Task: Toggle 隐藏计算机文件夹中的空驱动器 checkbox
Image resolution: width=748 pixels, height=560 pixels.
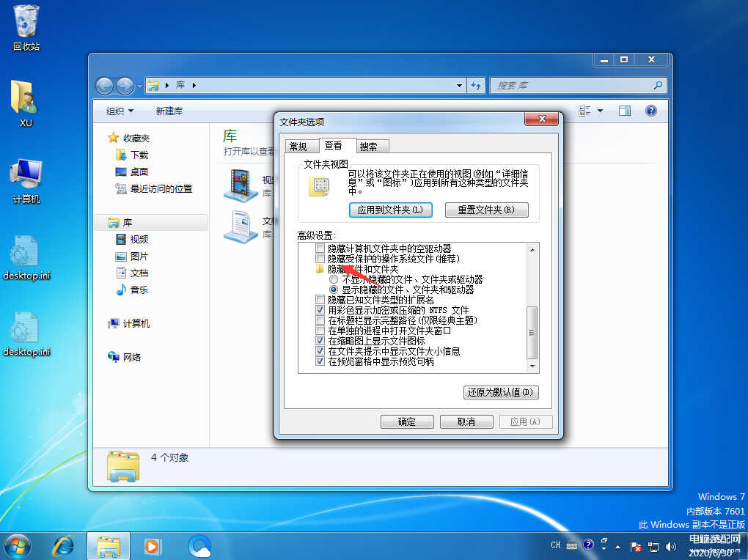Action: point(320,248)
